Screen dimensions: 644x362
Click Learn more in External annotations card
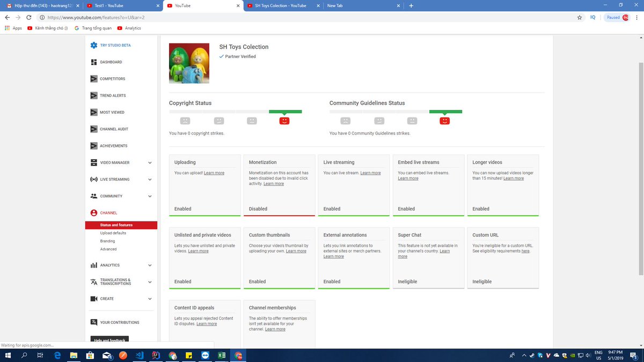pos(334,256)
